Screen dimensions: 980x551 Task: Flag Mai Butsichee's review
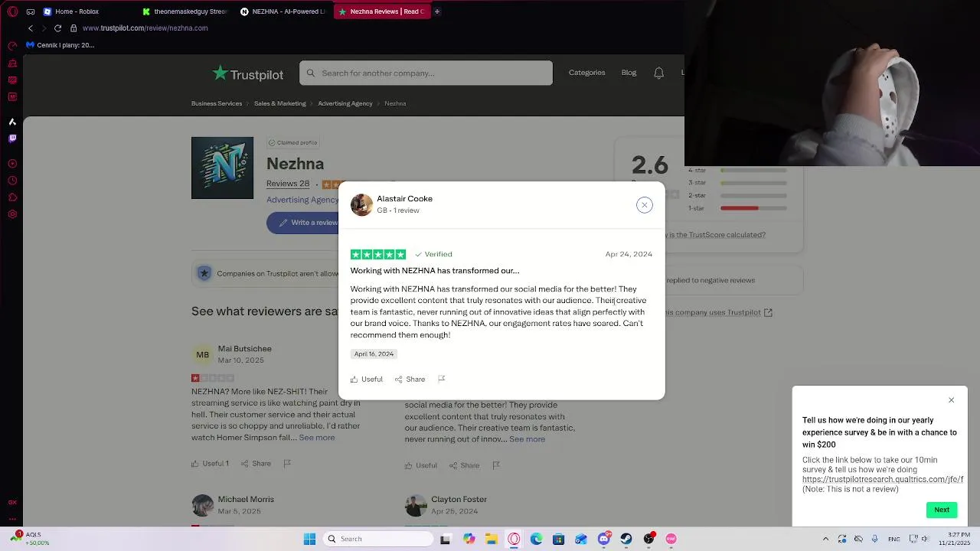pyautogui.click(x=287, y=464)
